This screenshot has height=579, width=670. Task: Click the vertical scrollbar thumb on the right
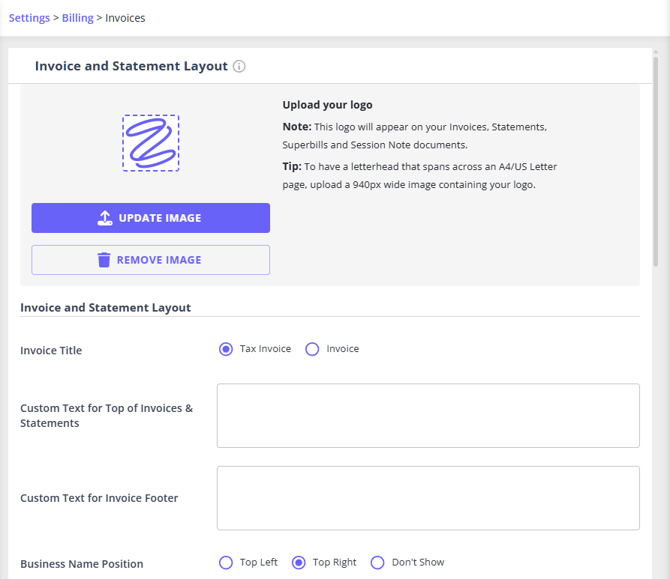[656, 150]
